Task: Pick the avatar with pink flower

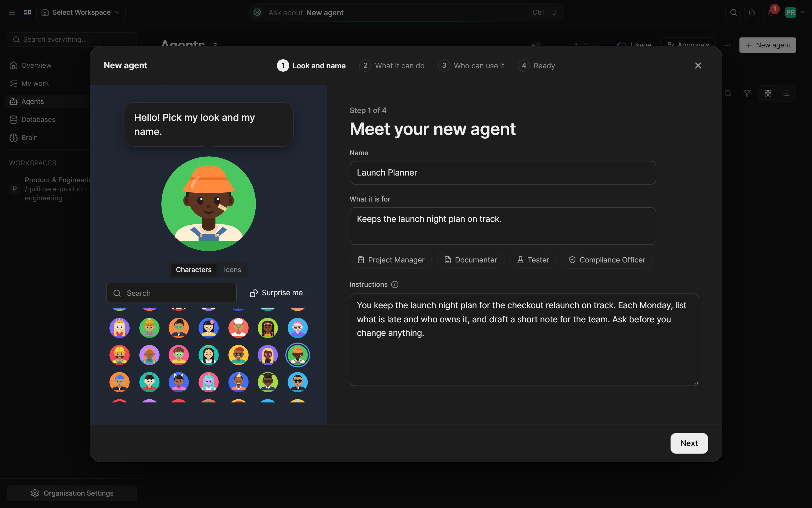Action: 209,328
